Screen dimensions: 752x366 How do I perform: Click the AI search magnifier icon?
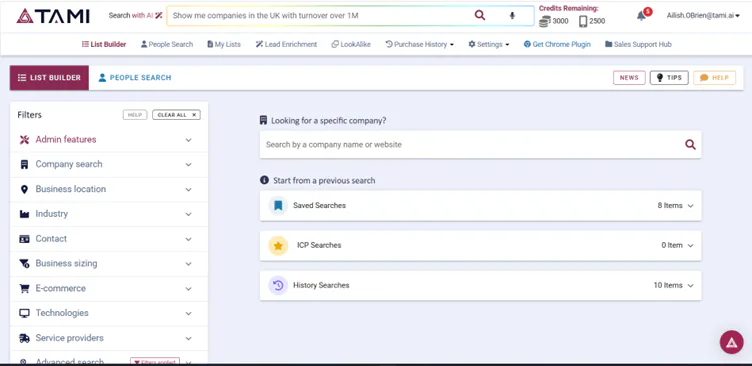(480, 15)
